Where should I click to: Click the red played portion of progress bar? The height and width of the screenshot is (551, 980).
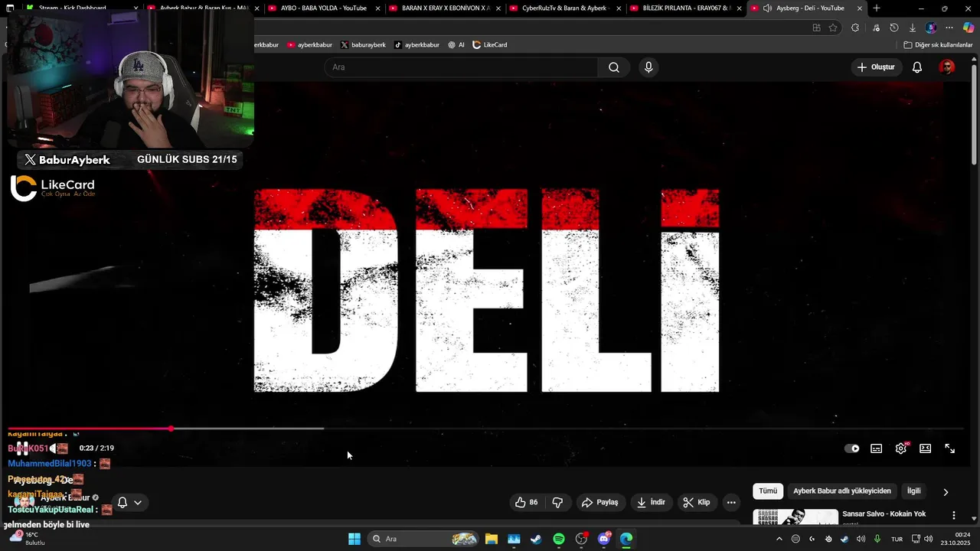tap(89, 429)
